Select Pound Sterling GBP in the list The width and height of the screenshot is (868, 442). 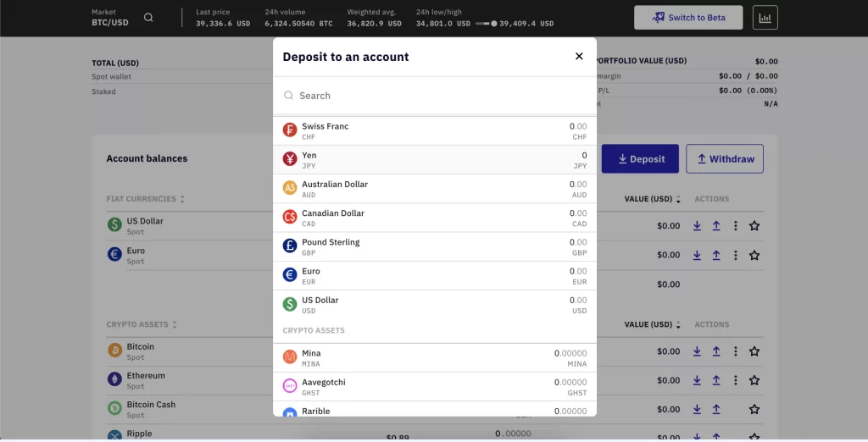434,246
